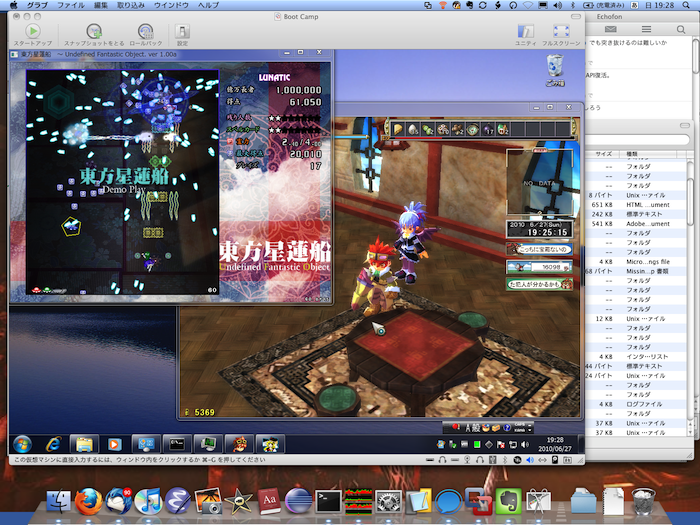The width and height of the screenshot is (700, 525).
Task: Open Echofon list menu icon
Action: pos(646,29)
